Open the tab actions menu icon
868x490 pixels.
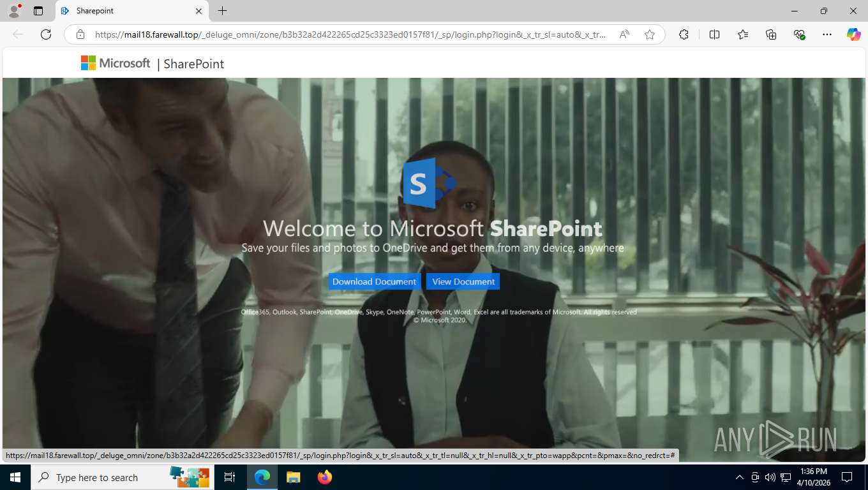point(38,11)
